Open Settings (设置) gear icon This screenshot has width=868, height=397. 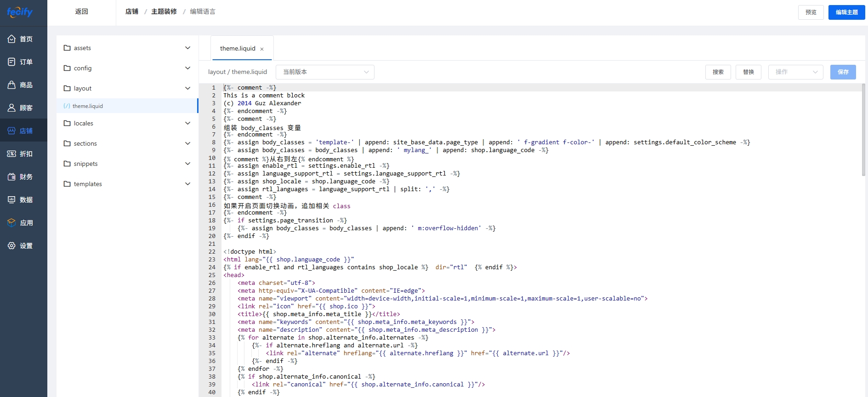[11, 246]
